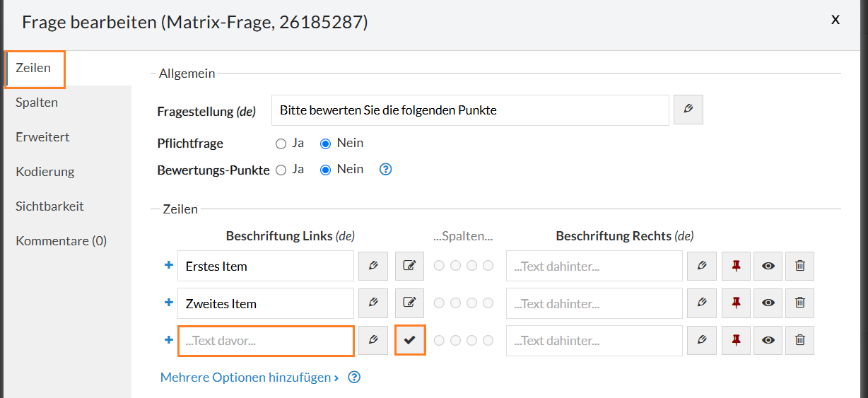868x398 pixels.
Task: Click Mehrere Optionen hinzufügen link
Action: [250, 377]
